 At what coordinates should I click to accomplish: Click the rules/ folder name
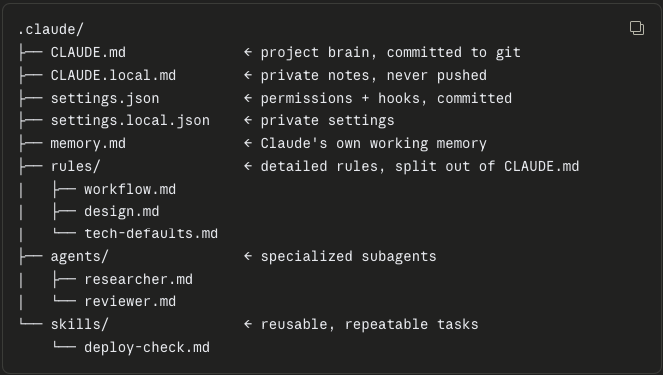point(75,166)
